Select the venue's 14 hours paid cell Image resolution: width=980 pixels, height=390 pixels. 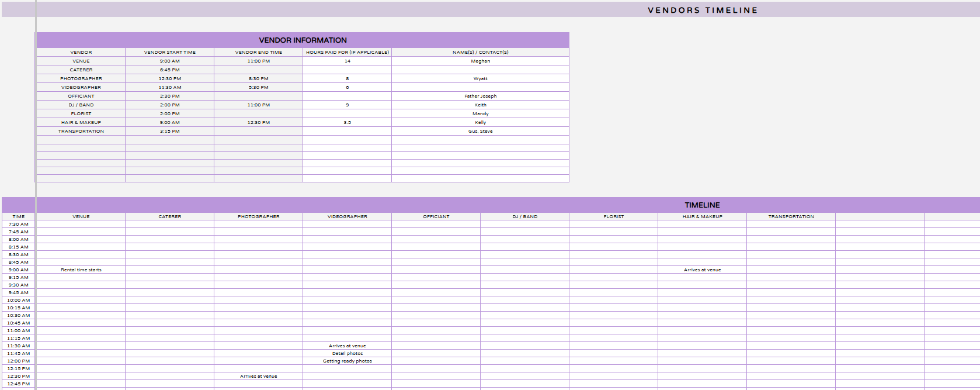pyautogui.click(x=347, y=61)
